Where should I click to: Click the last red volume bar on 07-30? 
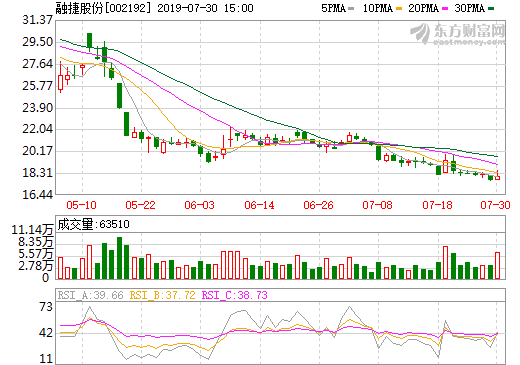(x=497, y=265)
